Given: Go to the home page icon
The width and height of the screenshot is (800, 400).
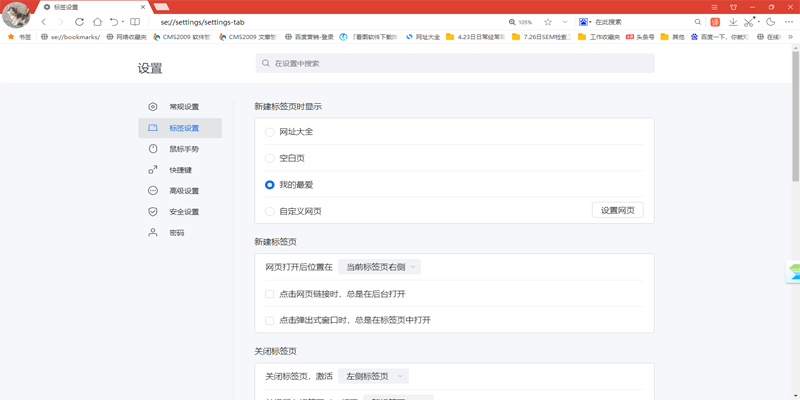Looking at the screenshot, I should point(97,21).
